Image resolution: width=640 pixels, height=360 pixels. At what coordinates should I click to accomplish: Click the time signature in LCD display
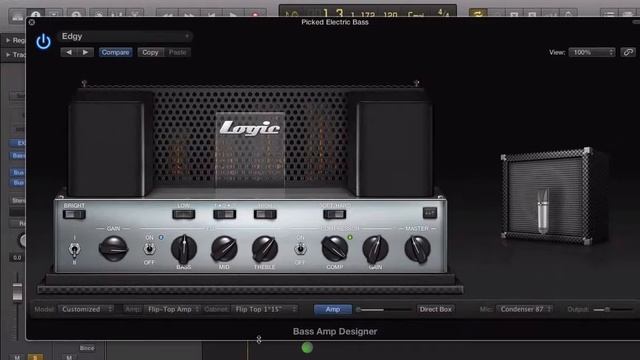pyautogui.click(x=444, y=13)
